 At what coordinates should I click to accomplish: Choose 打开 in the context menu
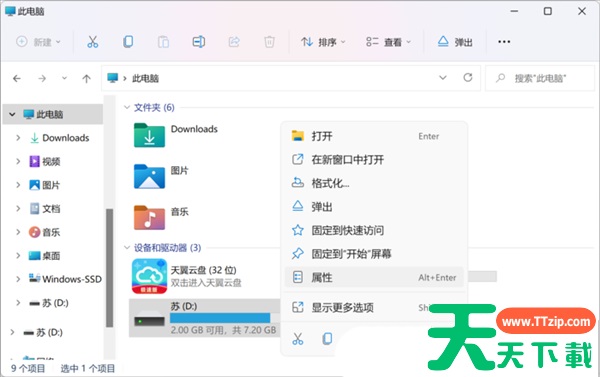(374, 136)
